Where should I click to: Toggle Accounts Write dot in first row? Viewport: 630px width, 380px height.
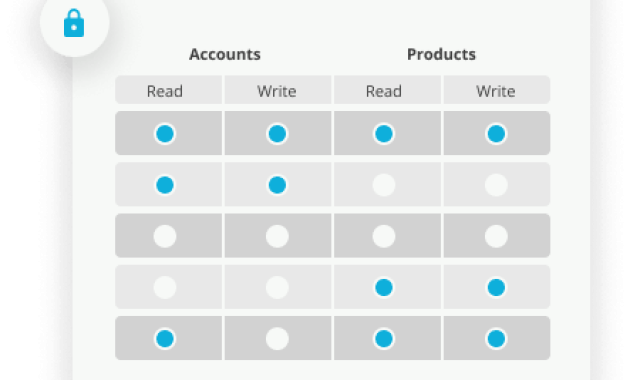(x=277, y=133)
